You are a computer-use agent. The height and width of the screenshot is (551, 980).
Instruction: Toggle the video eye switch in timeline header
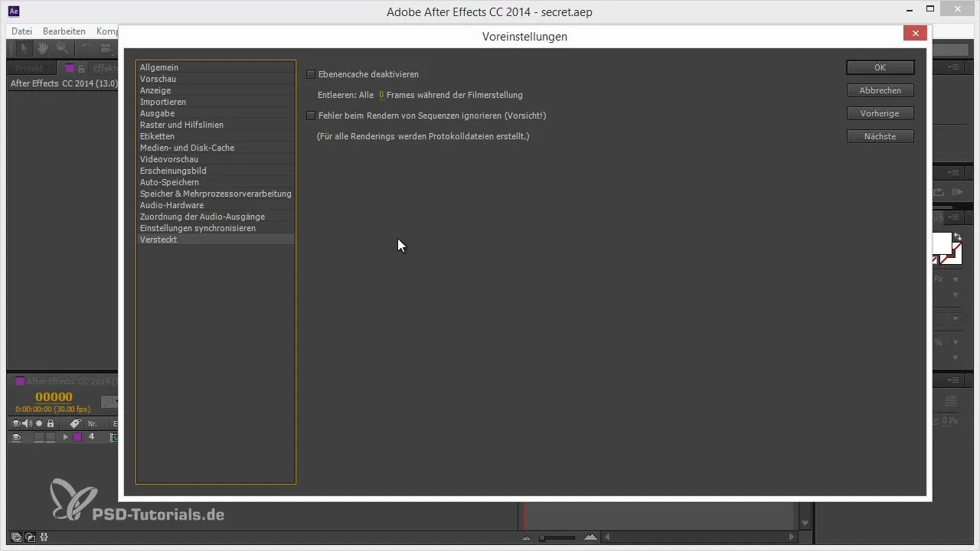pos(17,423)
